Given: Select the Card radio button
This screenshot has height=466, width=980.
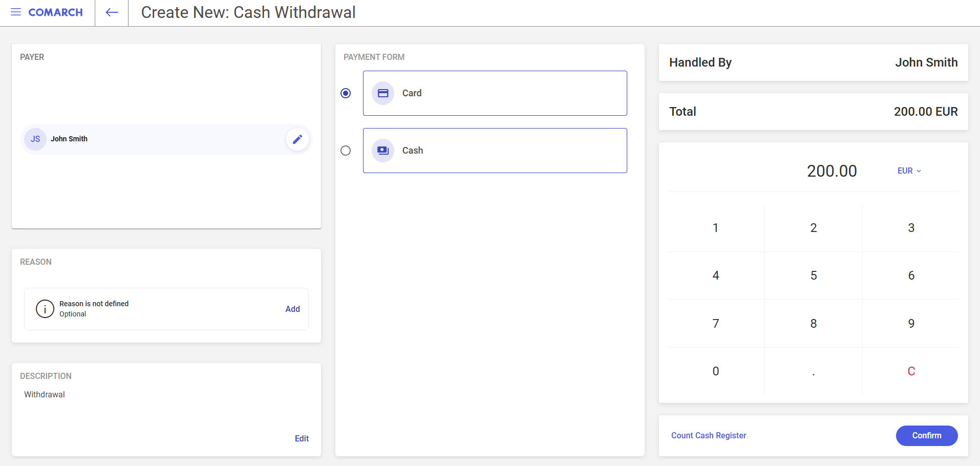Looking at the screenshot, I should pos(346,93).
